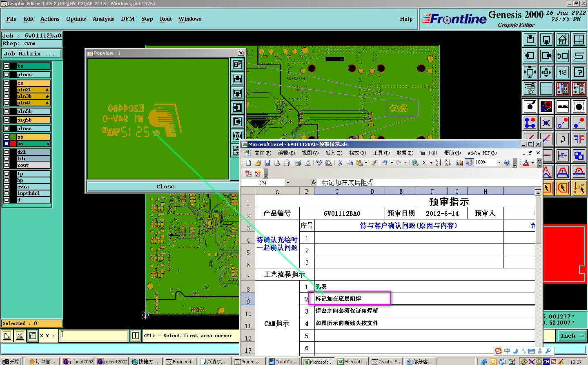Open the Excel font color dropdown arrow
Screen dimensions: 588x365
(532, 163)
